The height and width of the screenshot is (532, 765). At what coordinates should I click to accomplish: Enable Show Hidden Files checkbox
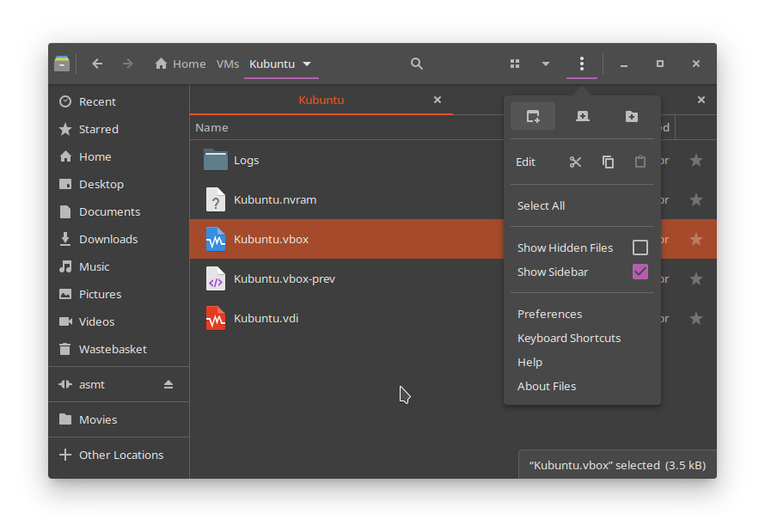(x=640, y=248)
